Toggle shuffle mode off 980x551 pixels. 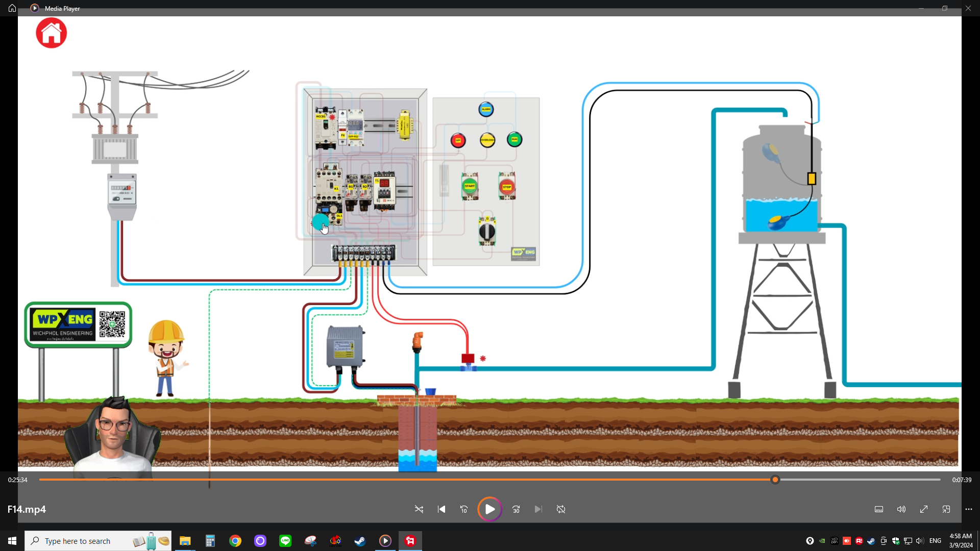pyautogui.click(x=419, y=509)
